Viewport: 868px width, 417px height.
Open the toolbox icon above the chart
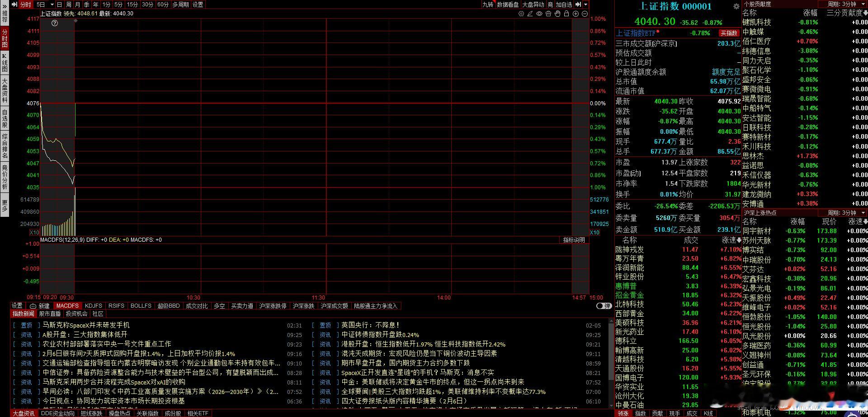click(548, 14)
